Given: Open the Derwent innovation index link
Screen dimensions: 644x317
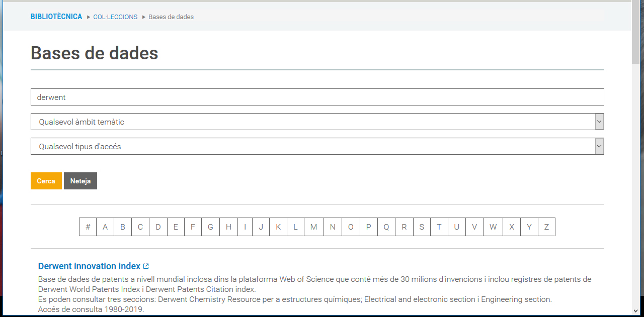Looking at the screenshot, I should pyautogui.click(x=89, y=266).
